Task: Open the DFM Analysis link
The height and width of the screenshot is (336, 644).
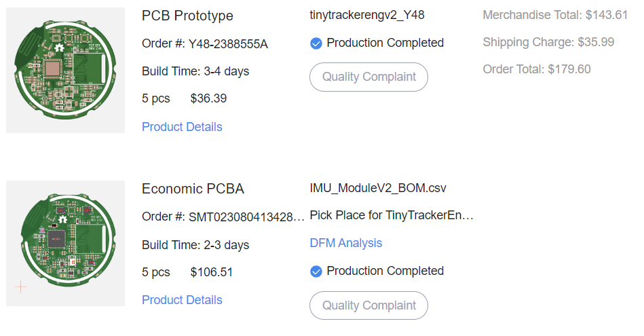Action: point(346,243)
